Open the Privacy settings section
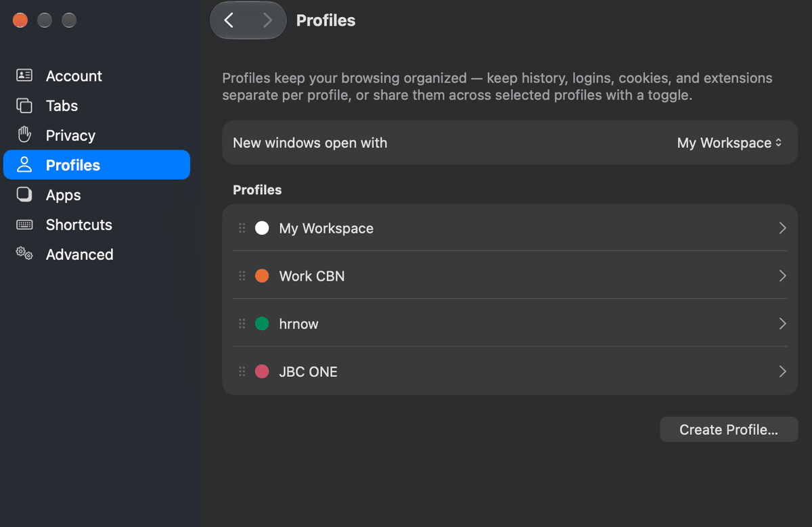Screen dimensions: 812x527 pyautogui.click(x=97, y=135)
